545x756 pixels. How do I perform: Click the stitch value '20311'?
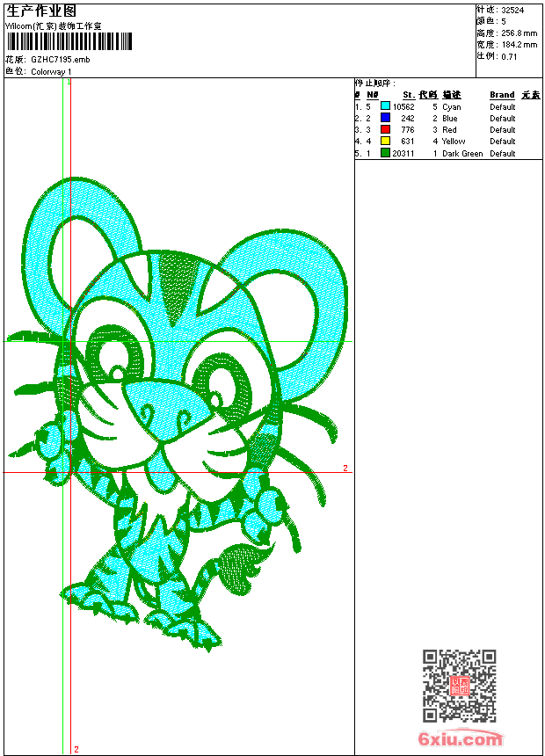(x=403, y=153)
